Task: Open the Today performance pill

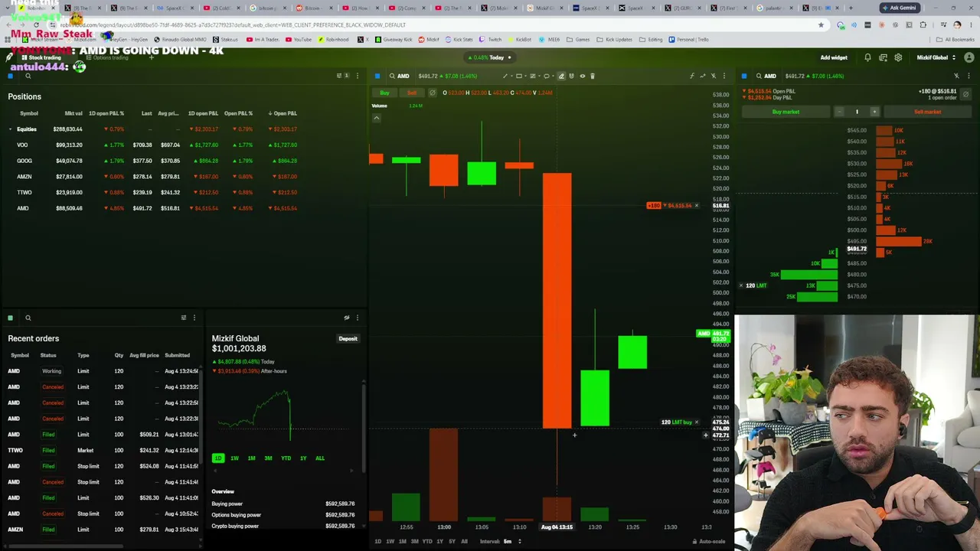Action: pos(492,57)
